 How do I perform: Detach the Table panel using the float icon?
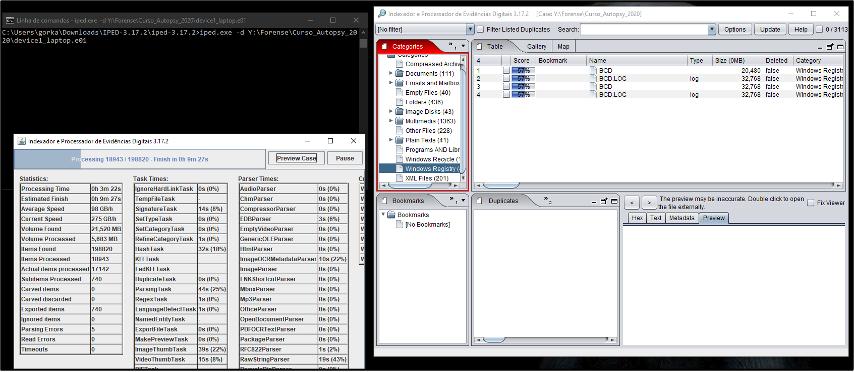coord(830,47)
